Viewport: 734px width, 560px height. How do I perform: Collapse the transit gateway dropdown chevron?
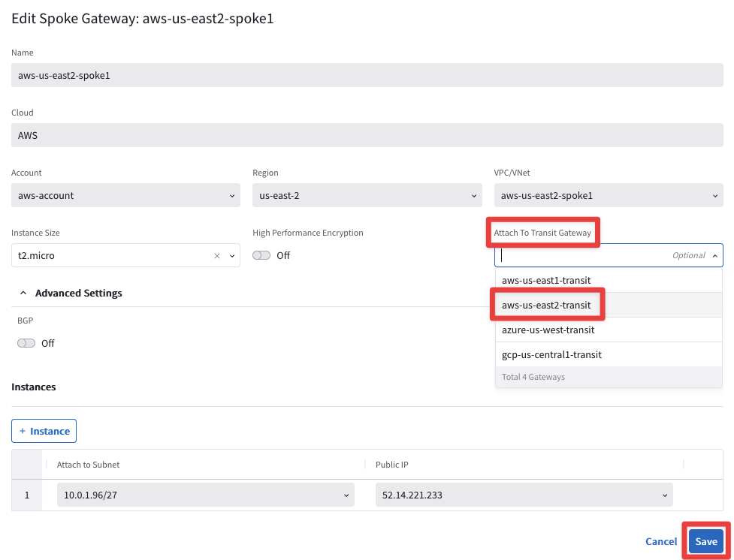click(x=715, y=256)
